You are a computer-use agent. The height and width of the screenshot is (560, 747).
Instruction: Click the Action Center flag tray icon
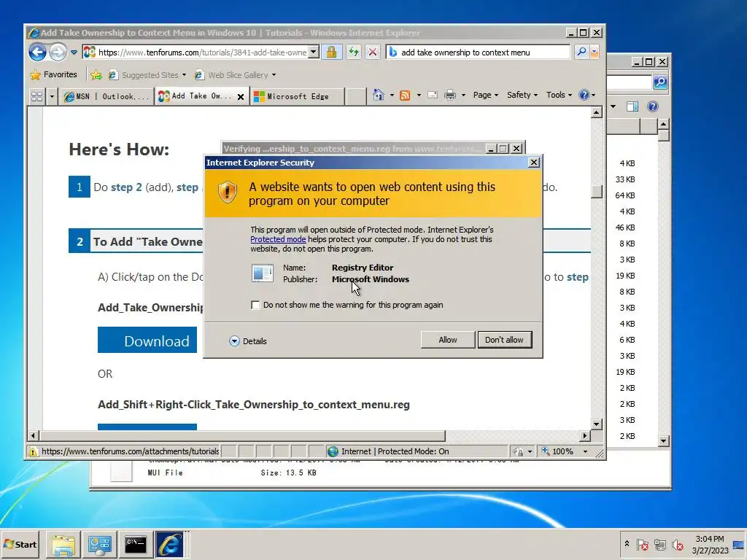642,544
